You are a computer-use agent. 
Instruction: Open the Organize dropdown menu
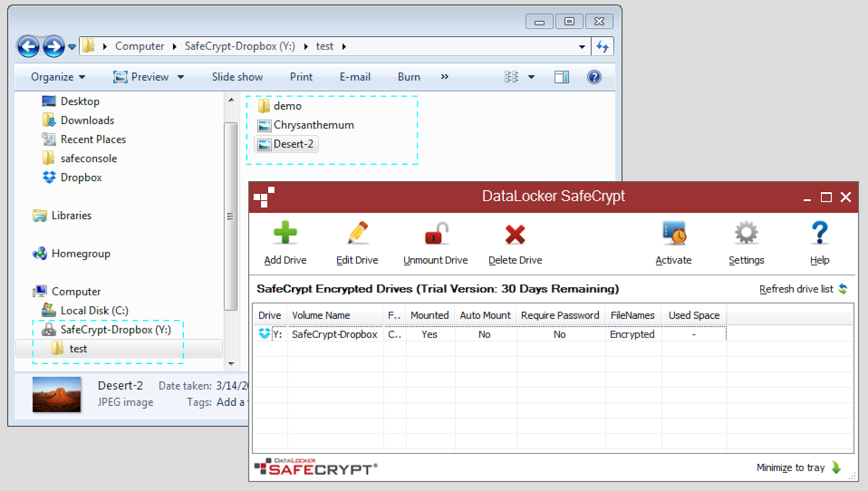click(58, 77)
